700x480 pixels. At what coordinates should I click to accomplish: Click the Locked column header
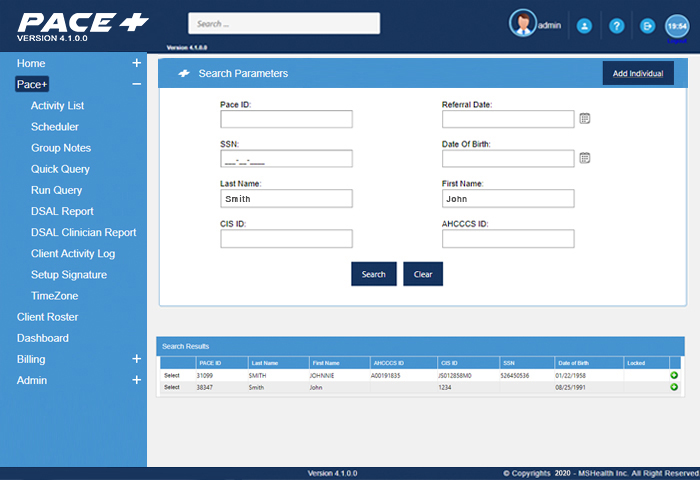[636, 363]
